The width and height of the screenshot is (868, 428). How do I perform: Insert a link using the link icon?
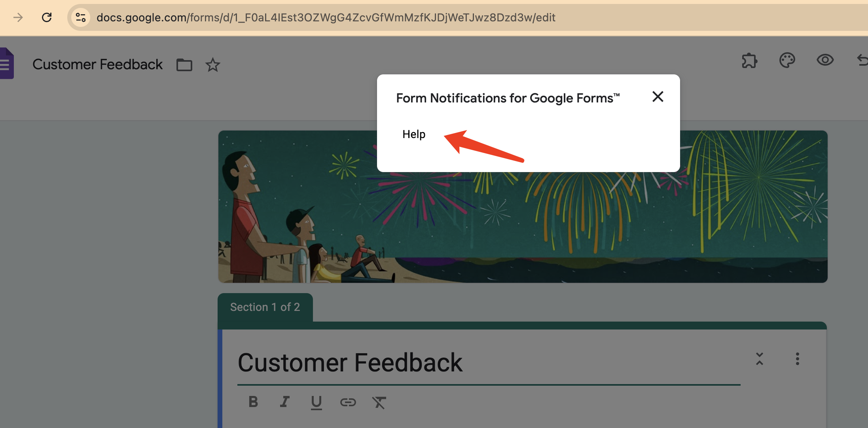[348, 402]
